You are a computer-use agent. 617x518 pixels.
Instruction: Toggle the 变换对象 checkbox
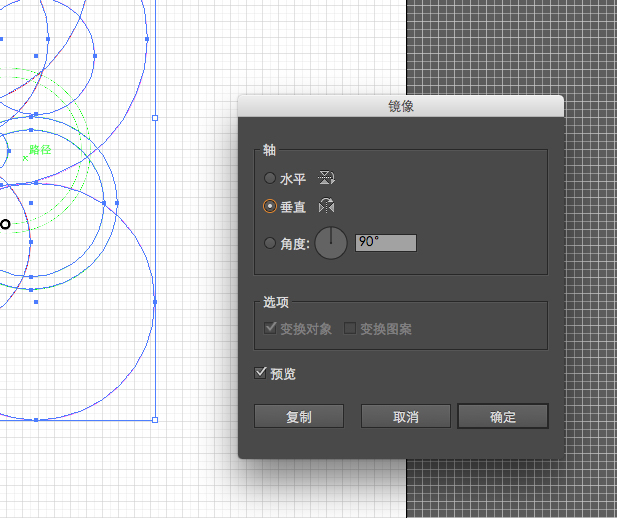[270, 328]
